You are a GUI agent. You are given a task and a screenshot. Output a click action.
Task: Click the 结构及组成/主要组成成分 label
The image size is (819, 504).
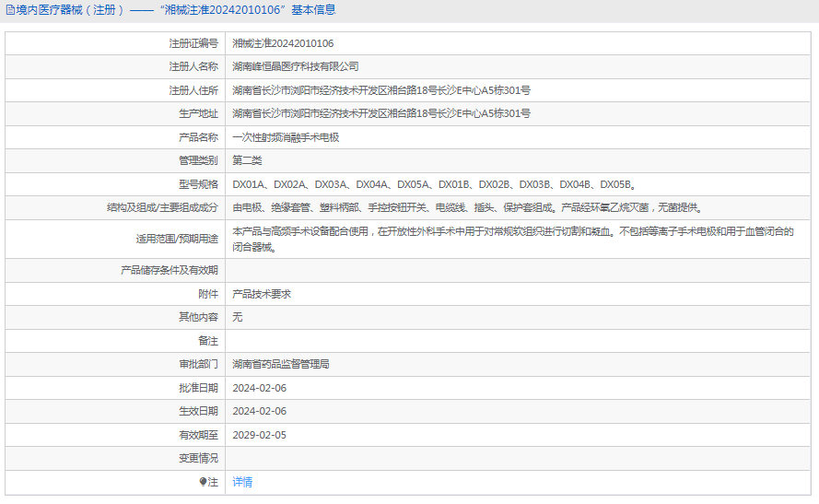click(162, 208)
